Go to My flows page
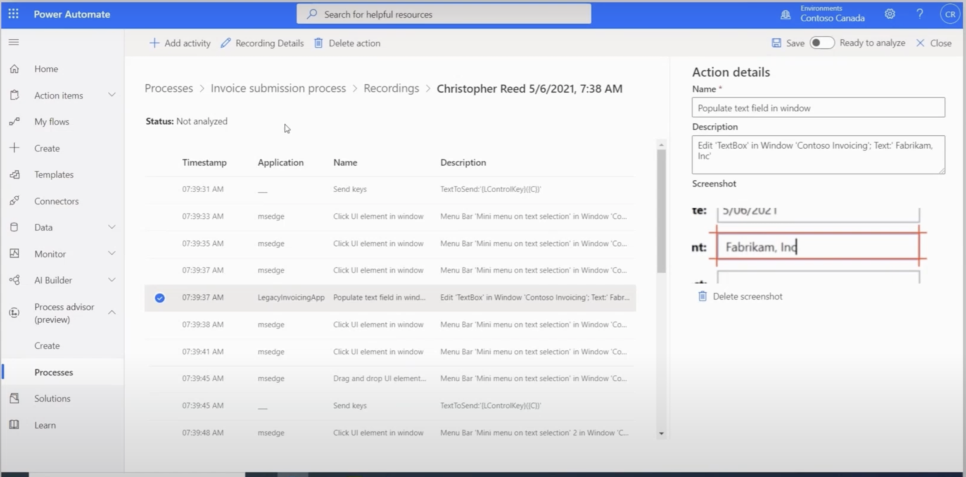This screenshot has height=477, width=966. [x=52, y=122]
